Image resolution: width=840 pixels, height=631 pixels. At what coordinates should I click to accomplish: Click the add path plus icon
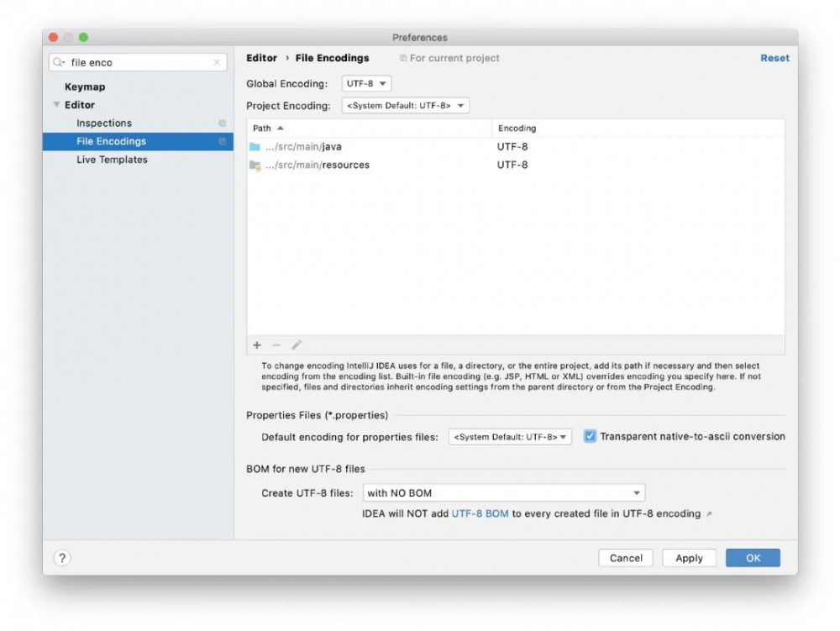coord(257,345)
